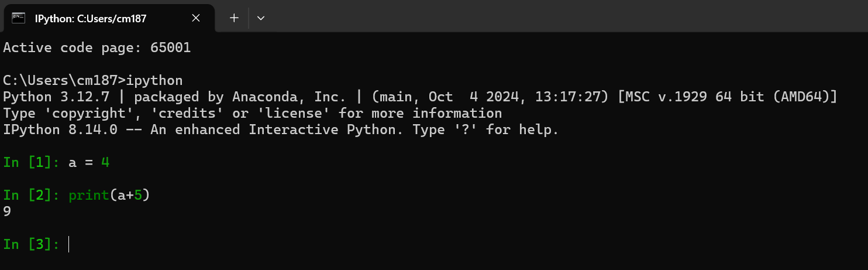868x270 pixels.
Task: Click the C:\Users\cm187>ipython command line
Action: pos(93,80)
